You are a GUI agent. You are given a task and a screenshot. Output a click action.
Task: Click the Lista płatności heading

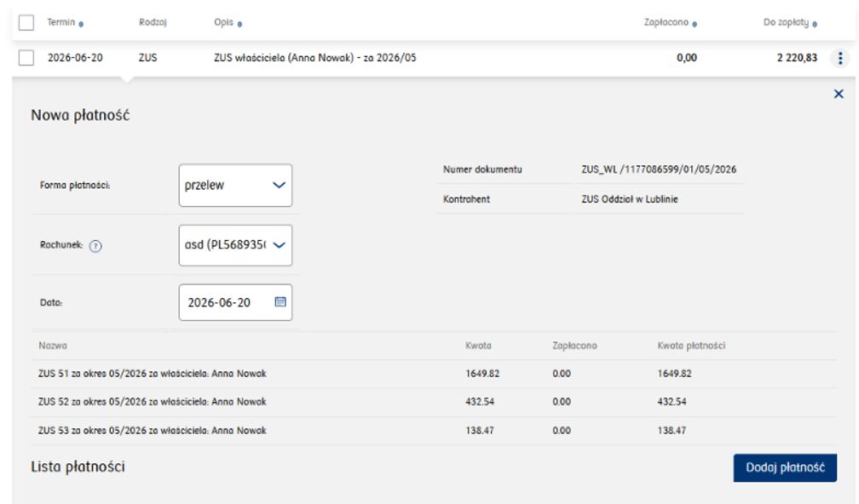point(78,467)
